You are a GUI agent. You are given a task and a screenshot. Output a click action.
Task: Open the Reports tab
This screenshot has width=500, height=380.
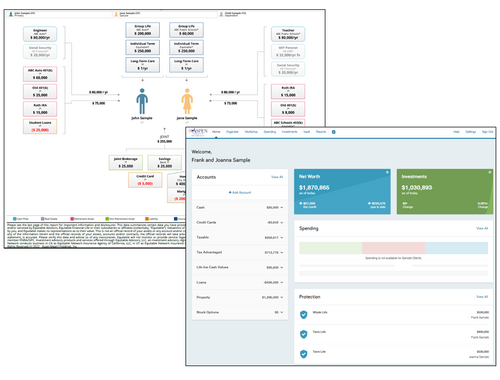click(x=321, y=132)
